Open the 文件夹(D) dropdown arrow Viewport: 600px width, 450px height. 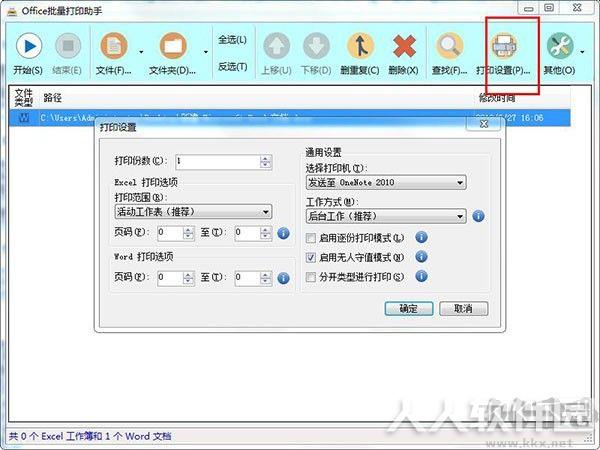(x=206, y=52)
